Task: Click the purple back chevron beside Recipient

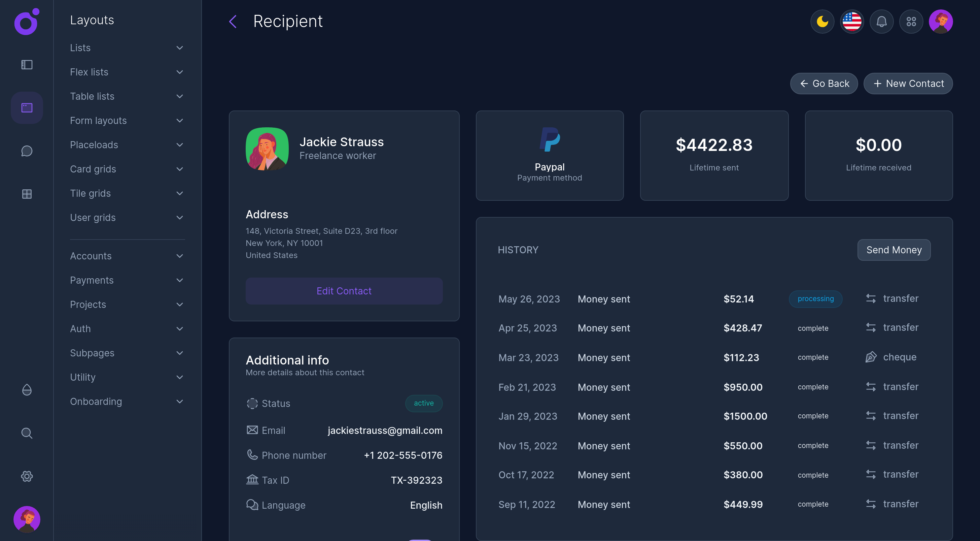Action: click(233, 22)
